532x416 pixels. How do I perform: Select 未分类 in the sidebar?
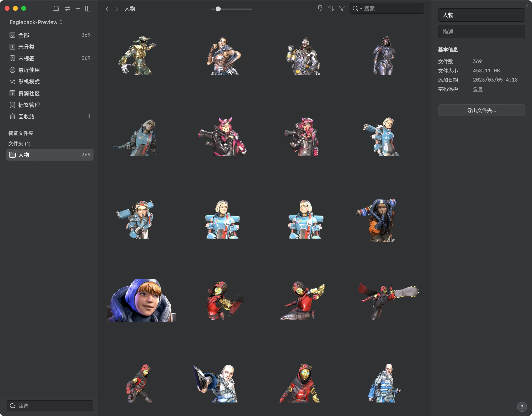[x=50, y=47]
